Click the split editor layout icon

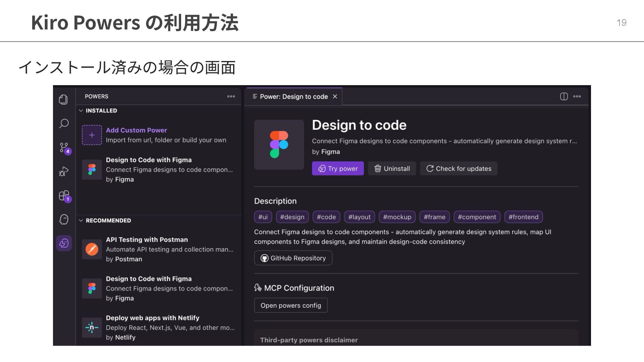564,97
